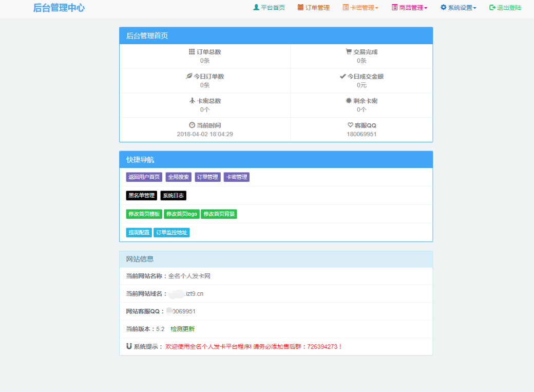Click the grid icon next to 订单总数

(x=192, y=51)
